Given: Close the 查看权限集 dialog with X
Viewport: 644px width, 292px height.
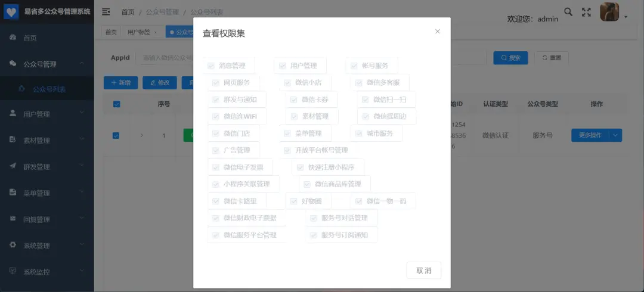Looking at the screenshot, I should pyautogui.click(x=438, y=31).
